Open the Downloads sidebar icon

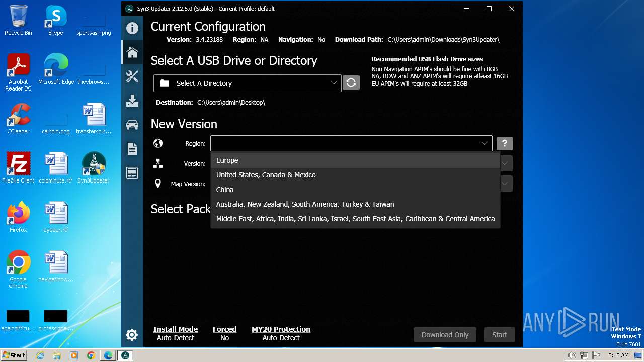(x=132, y=101)
